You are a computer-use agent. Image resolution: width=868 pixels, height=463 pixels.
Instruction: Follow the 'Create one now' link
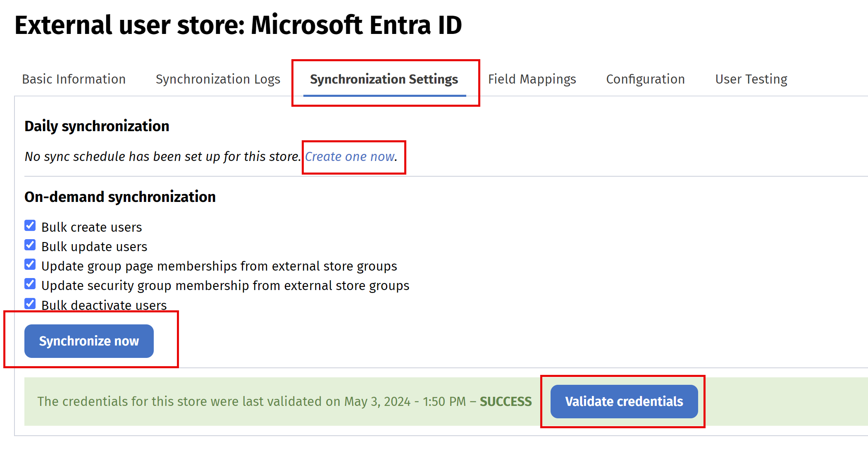[x=350, y=157]
